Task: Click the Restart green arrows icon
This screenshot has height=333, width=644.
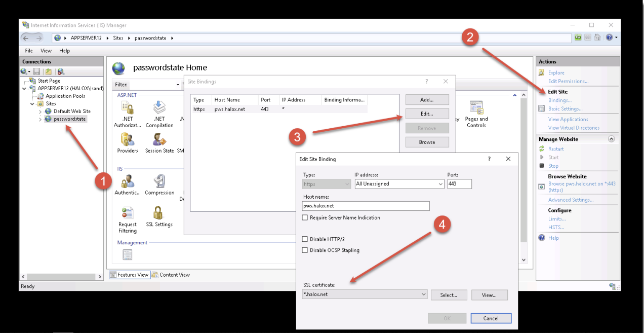Action: (542, 149)
